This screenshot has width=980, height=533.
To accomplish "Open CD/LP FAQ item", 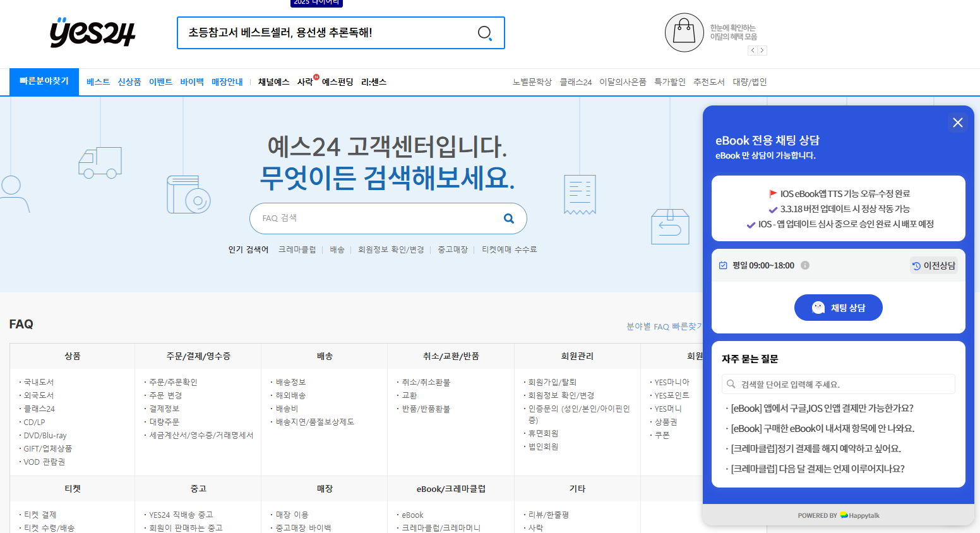I will [34, 422].
